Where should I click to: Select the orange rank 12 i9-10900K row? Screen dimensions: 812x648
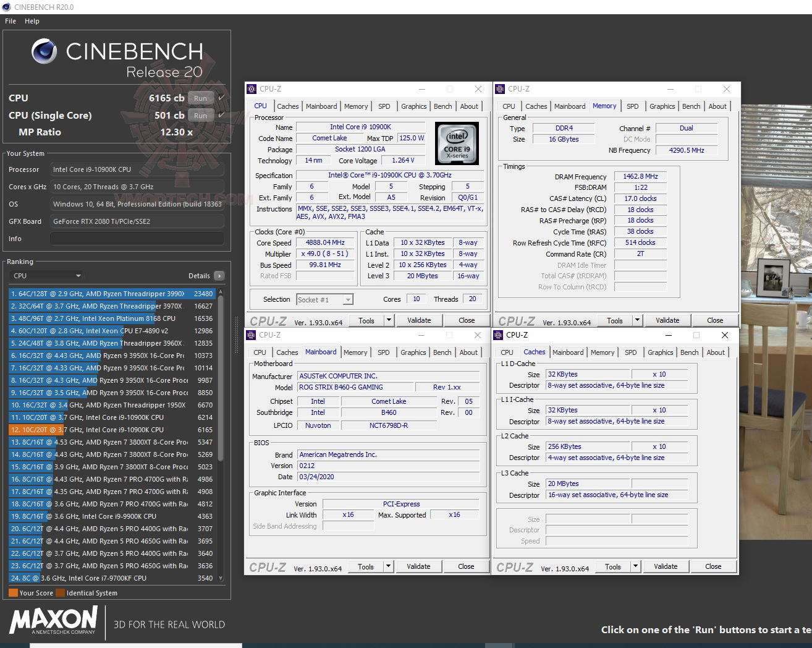pyautogui.click(x=112, y=430)
